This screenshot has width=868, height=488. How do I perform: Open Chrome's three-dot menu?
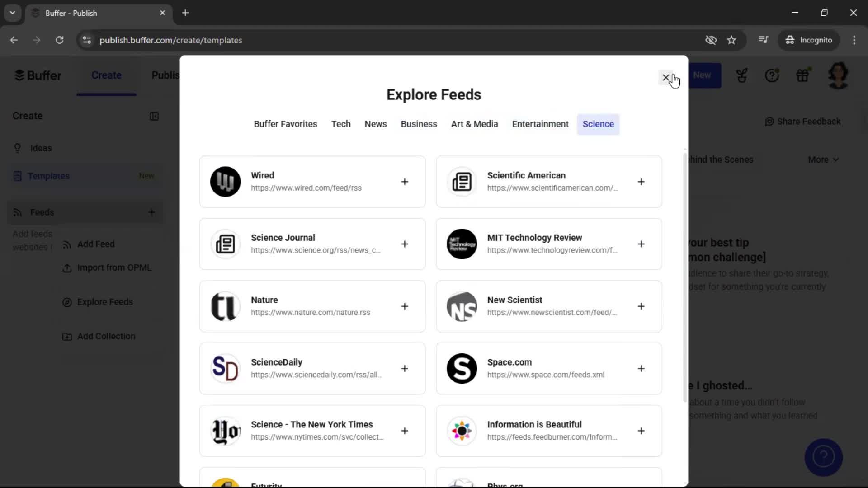(854, 40)
